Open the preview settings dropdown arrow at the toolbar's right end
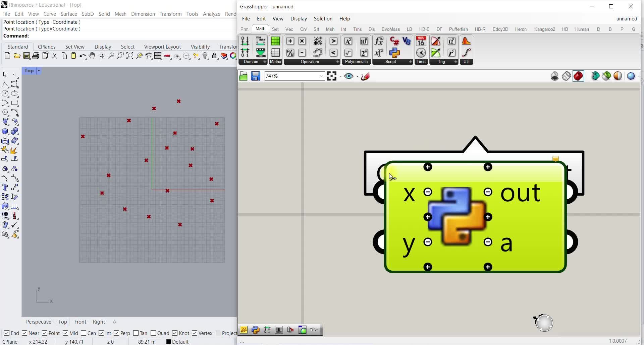 click(x=638, y=76)
